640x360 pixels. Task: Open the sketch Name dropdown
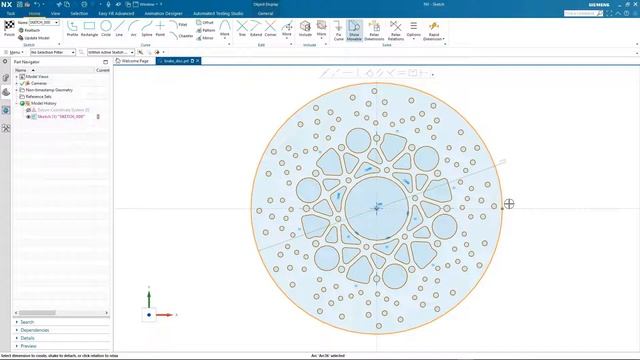(x=56, y=22)
